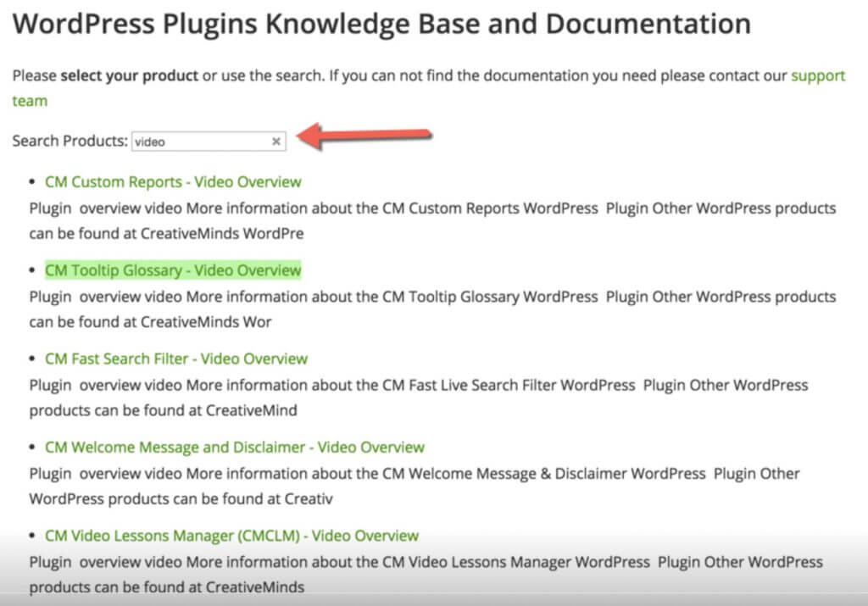Click the bullet beside CM Custom Reports entry

pos(32,181)
